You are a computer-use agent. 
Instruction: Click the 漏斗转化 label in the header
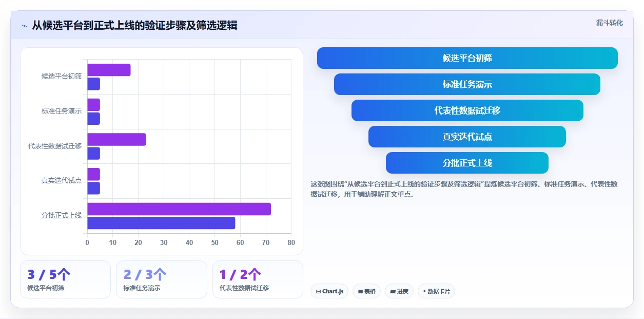click(610, 23)
